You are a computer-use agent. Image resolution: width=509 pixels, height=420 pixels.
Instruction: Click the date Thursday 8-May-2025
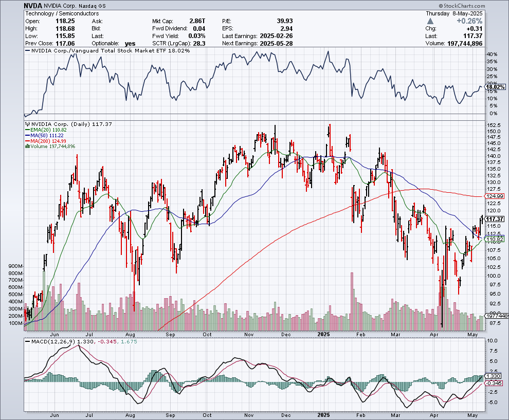pyautogui.click(x=454, y=14)
